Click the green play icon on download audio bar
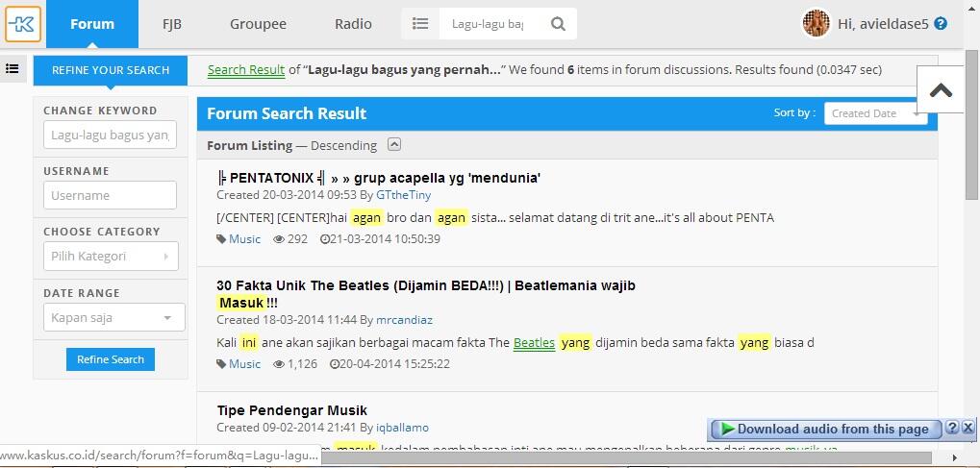Image resolution: width=980 pixels, height=468 pixels. tap(727, 429)
